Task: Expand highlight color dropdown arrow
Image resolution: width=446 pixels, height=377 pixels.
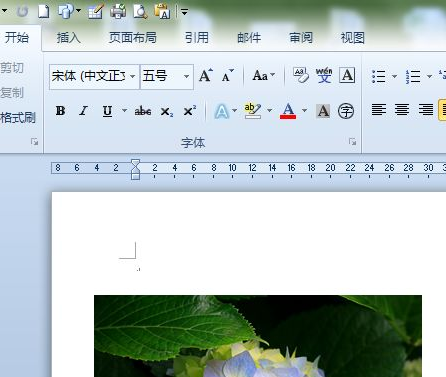Action: pyautogui.click(x=270, y=110)
